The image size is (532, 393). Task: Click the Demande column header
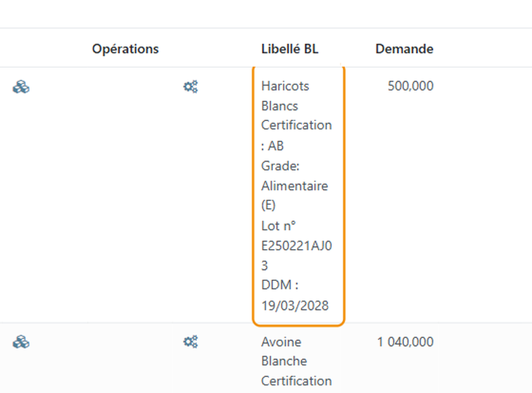[404, 49]
